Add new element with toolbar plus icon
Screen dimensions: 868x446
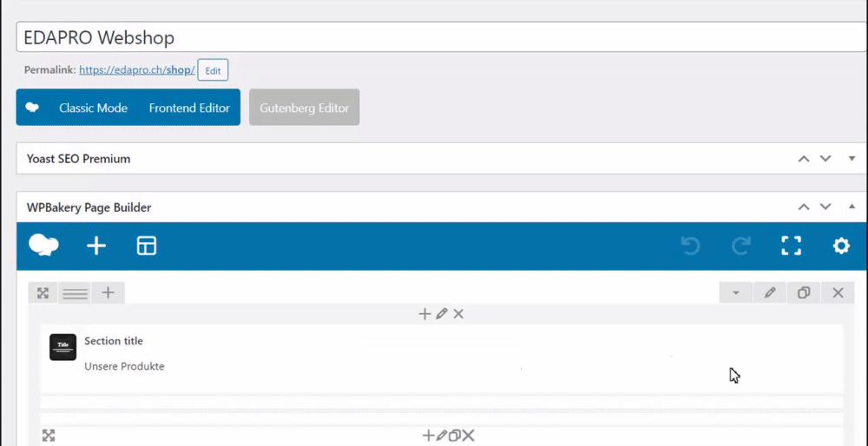coord(96,246)
